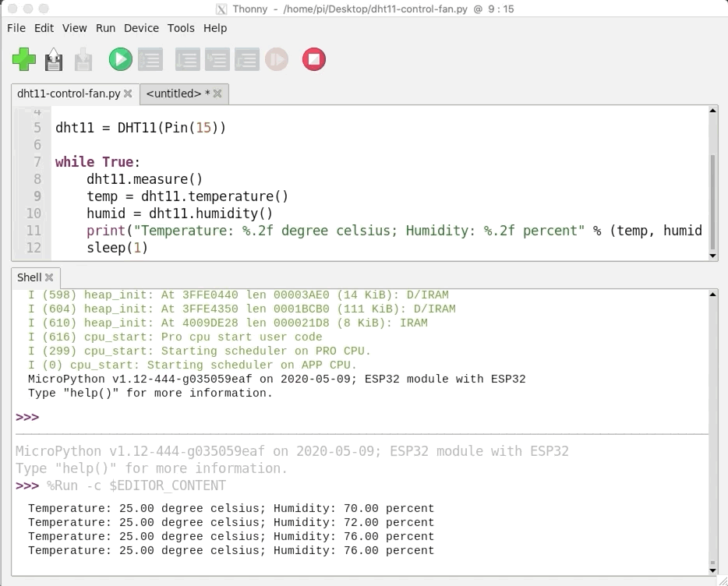Run current script with green play button
The height and width of the screenshot is (586, 728).
point(121,59)
